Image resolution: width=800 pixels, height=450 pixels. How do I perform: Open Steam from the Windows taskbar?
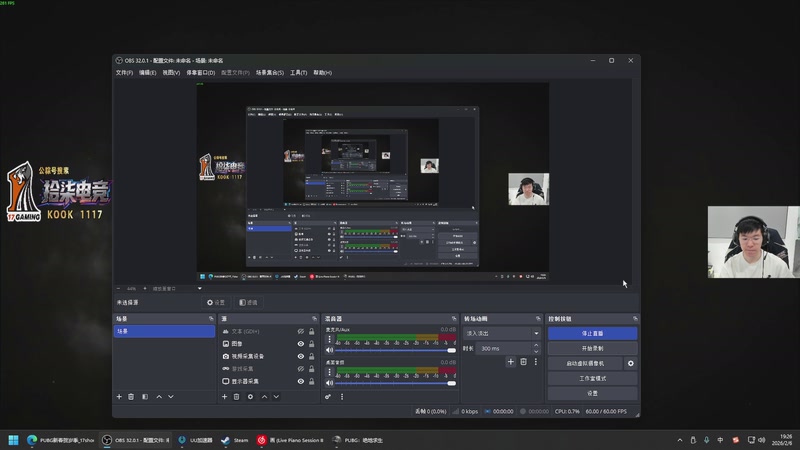(x=235, y=440)
